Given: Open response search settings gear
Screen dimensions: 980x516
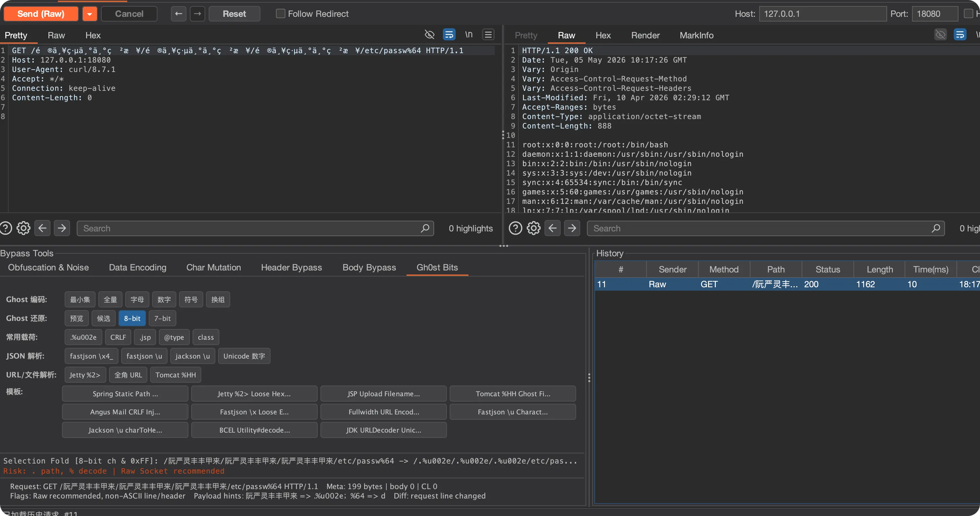Looking at the screenshot, I should (x=534, y=228).
